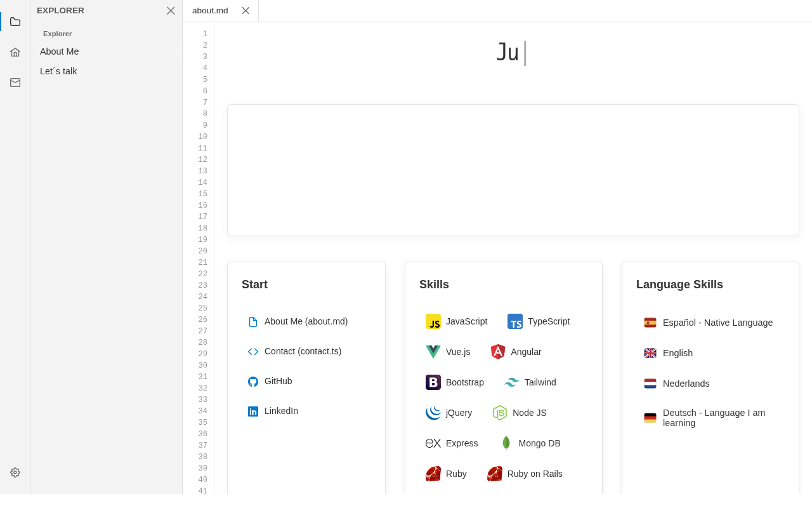Click the GitHub logo icon
This screenshot has width=812, height=508.
point(253,382)
